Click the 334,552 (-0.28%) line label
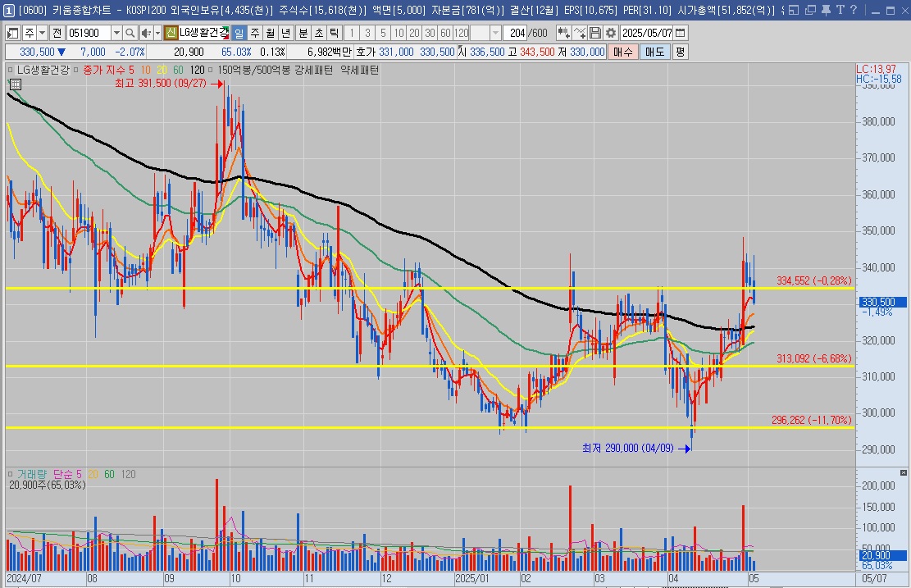911x588 pixels. pos(814,280)
